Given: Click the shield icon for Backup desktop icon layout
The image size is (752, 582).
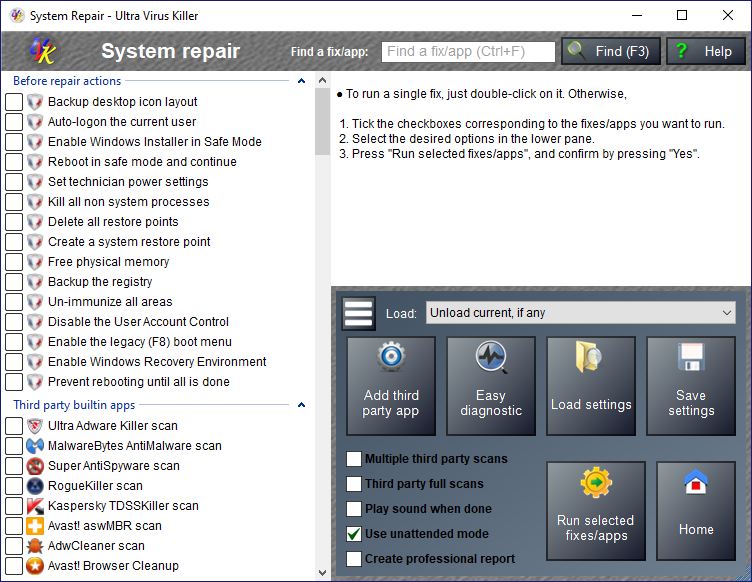Looking at the screenshot, I should (35, 102).
